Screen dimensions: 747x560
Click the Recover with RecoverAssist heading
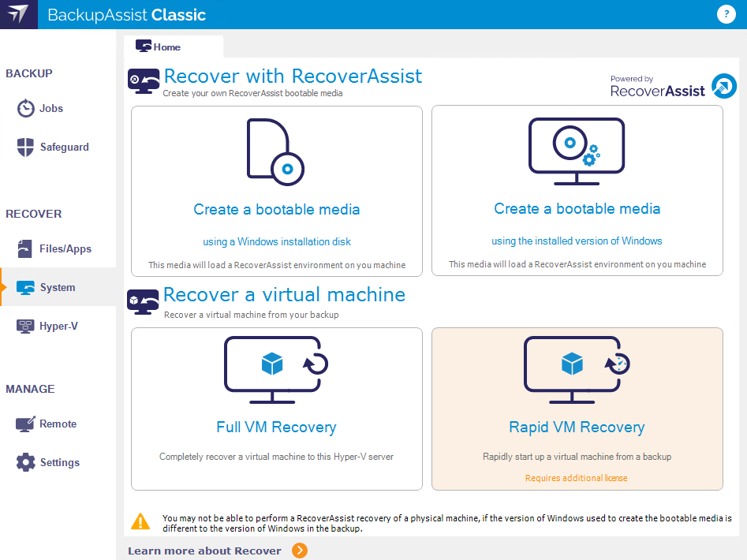click(293, 77)
